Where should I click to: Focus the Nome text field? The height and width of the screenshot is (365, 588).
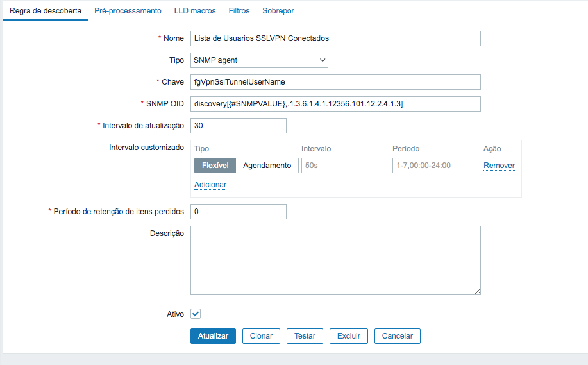click(x=335, y=38)
